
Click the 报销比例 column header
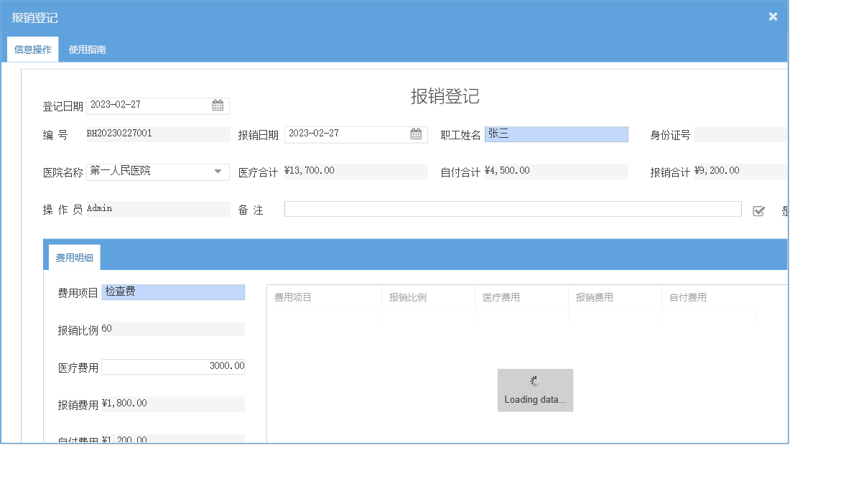point(428,297)
